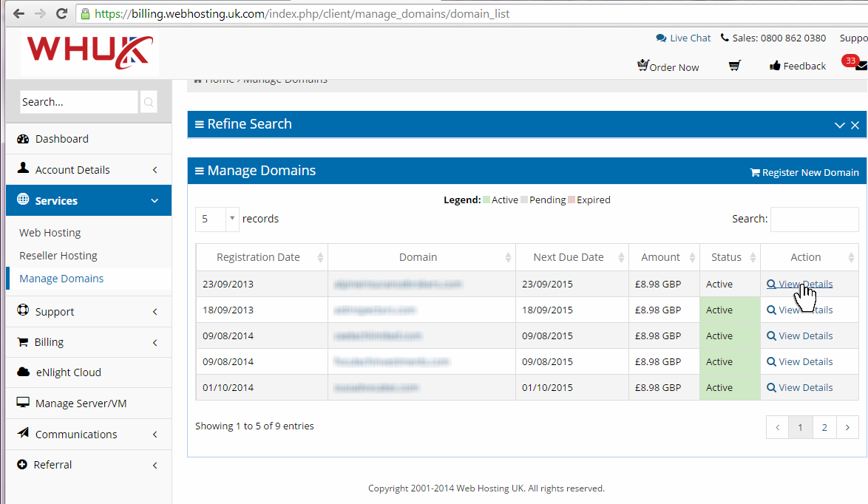
Task: Click the browser back arrow
Action: tap(18, 13)
